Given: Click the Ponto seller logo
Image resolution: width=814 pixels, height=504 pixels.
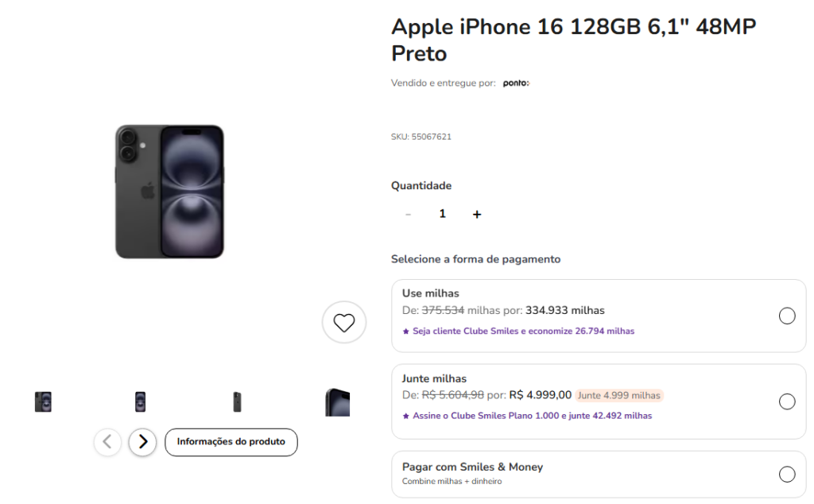Looking at the screenshot, I should (x=516, y=83).
